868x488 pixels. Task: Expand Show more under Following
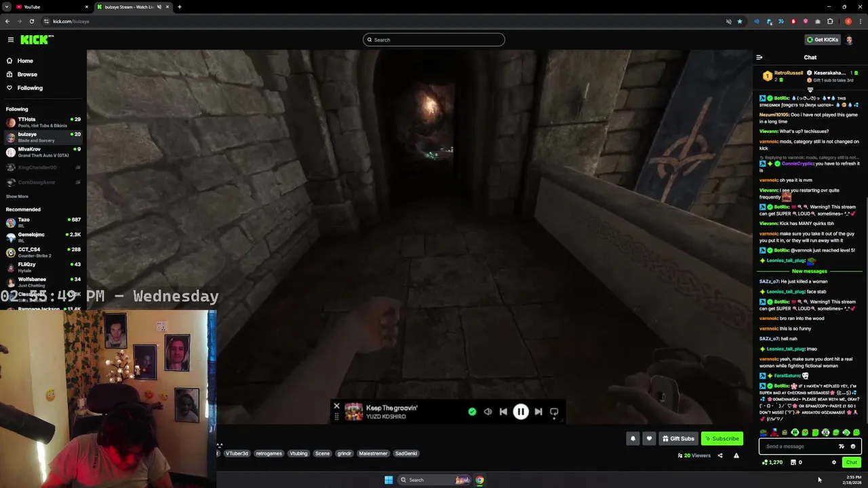(x=17, y=197)
